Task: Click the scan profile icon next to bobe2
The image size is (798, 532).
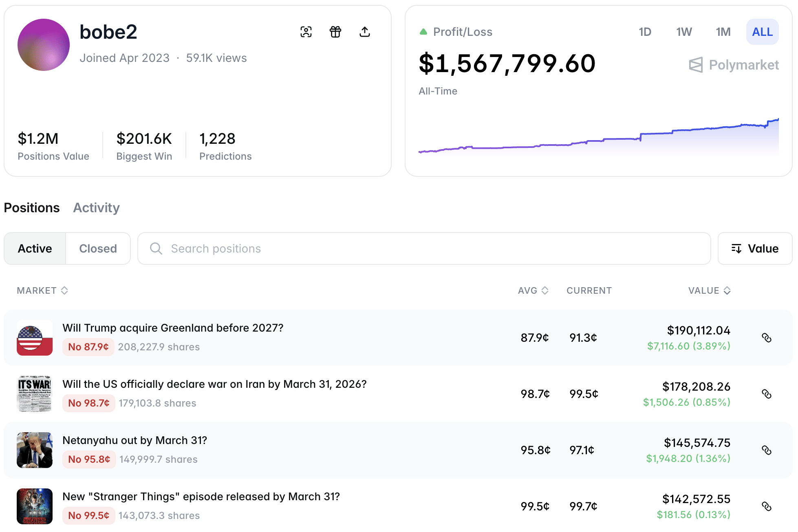Action: [306, 32]
